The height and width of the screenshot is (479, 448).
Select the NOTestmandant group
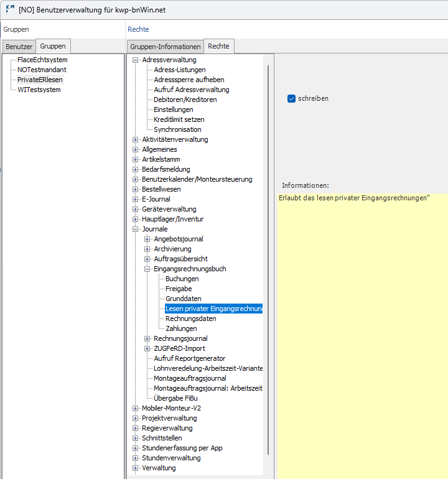coord(42,70)
